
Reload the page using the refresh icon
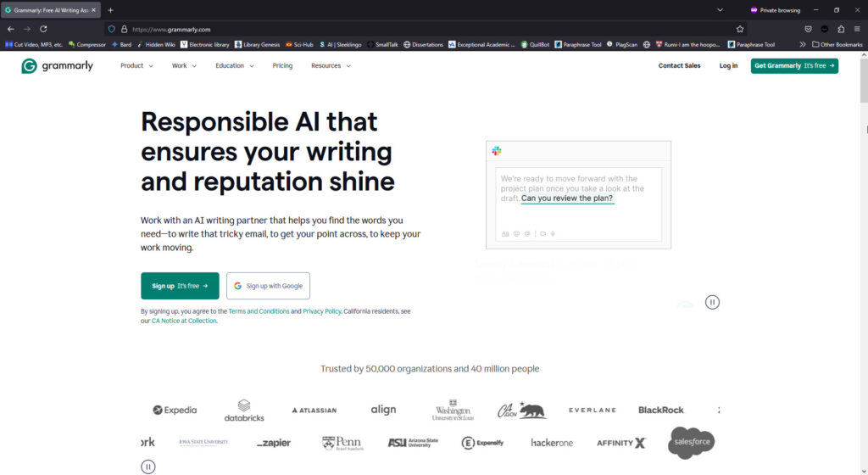(43, 30)
